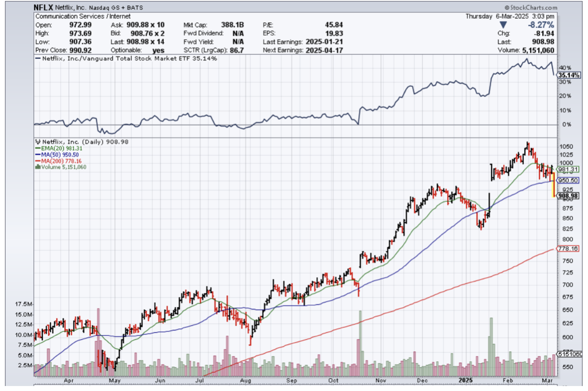Click the down-triangle price change indicator
The height and width of the screenshot is (391, 588).
click(503, 25)
